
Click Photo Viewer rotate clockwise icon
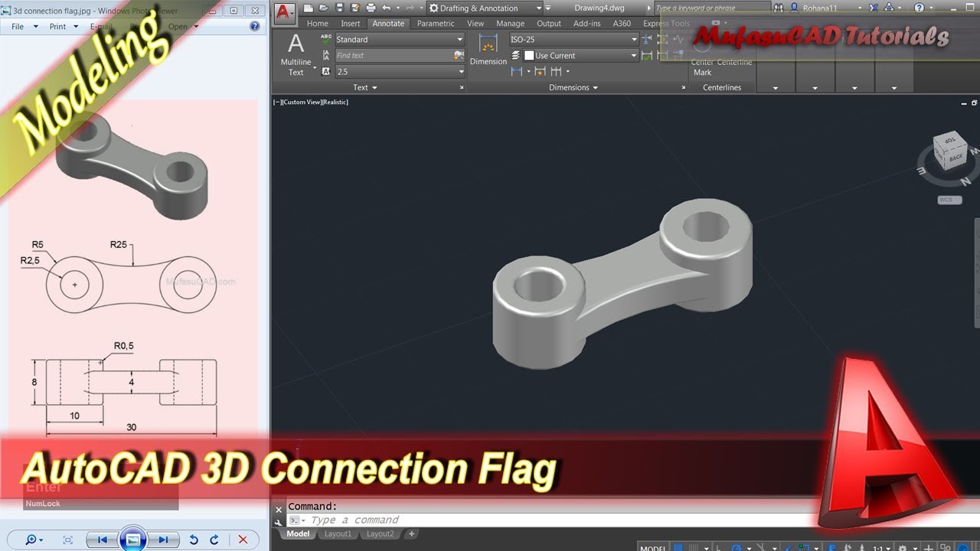[x=214, y=540]
